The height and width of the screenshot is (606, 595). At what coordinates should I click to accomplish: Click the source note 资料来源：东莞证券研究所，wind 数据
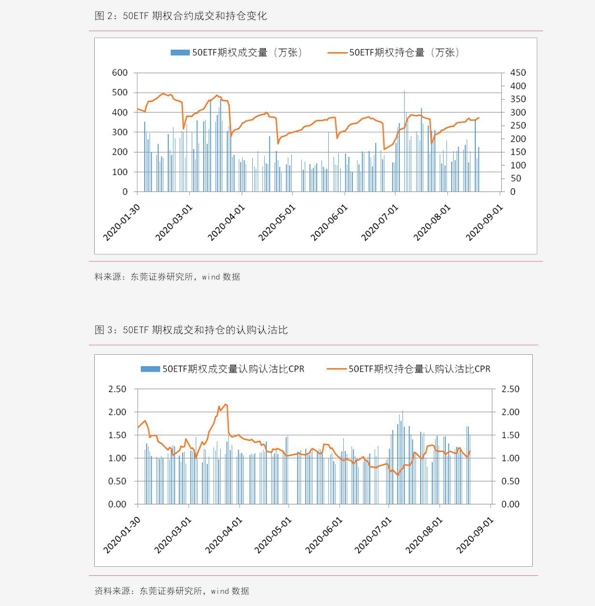(x=172, y=591)
